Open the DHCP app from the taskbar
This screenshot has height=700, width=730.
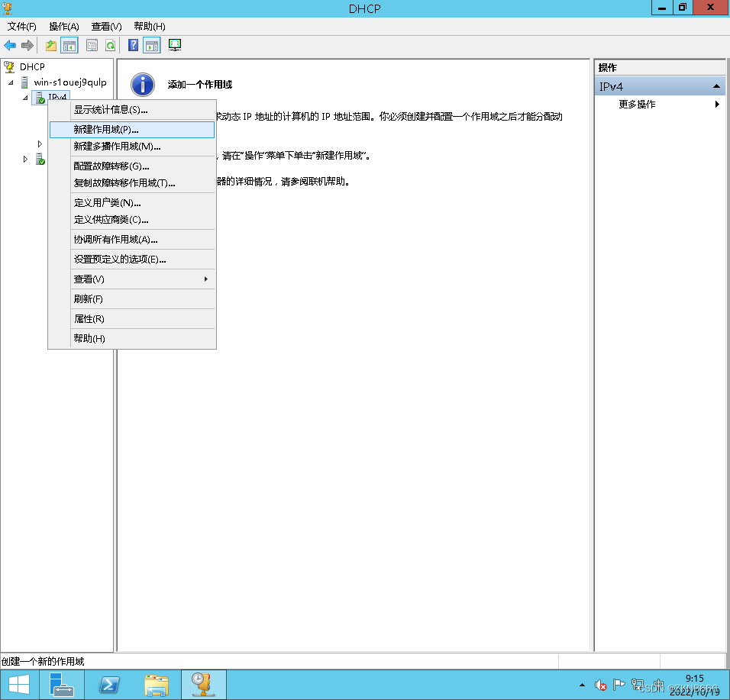click(x=202, y=684)
